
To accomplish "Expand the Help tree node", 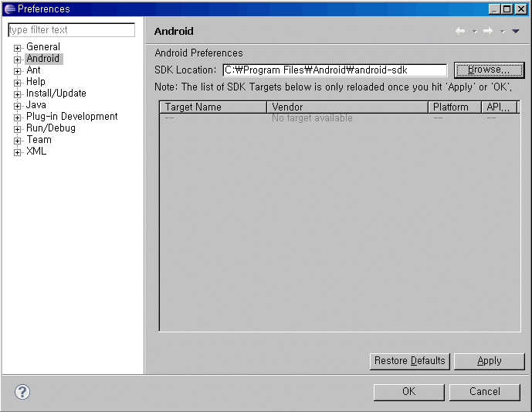I will (17, 83).
